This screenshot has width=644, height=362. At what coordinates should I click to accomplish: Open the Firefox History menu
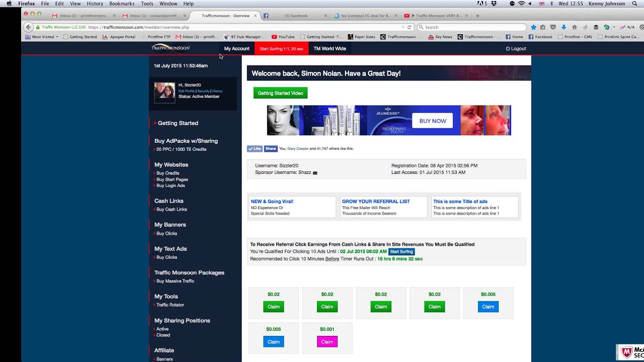95,4
